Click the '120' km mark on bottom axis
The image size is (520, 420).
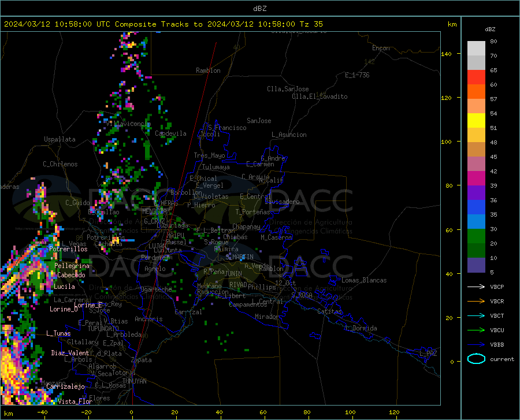pyautogui.click(x=394, y=412)
